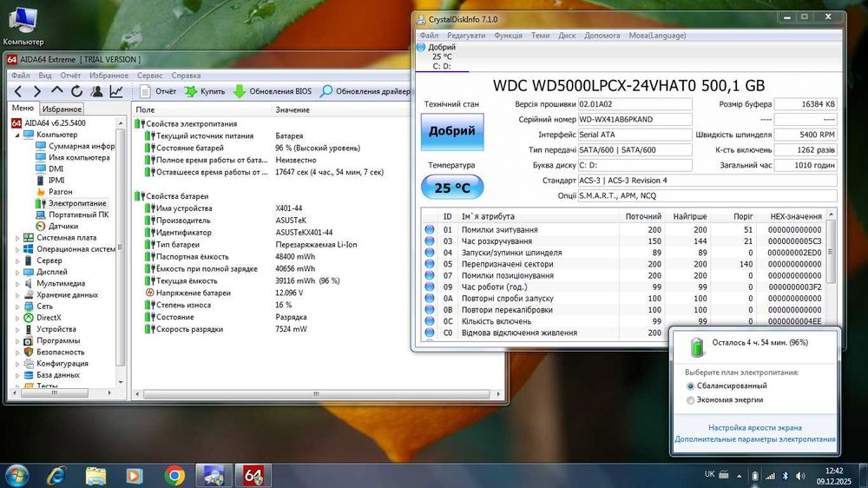Switch to CrystalDiskInfo taskbar button

pyautogui.click(x=214, y=476)
